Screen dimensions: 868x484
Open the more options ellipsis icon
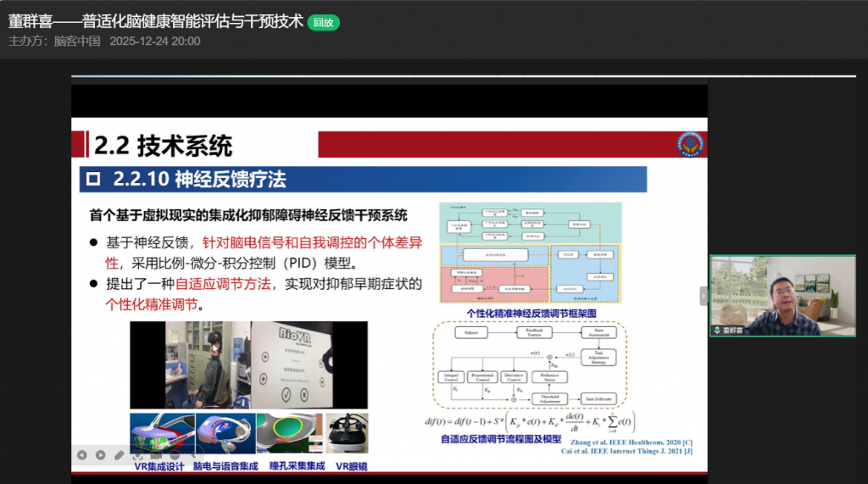[175, 455]
